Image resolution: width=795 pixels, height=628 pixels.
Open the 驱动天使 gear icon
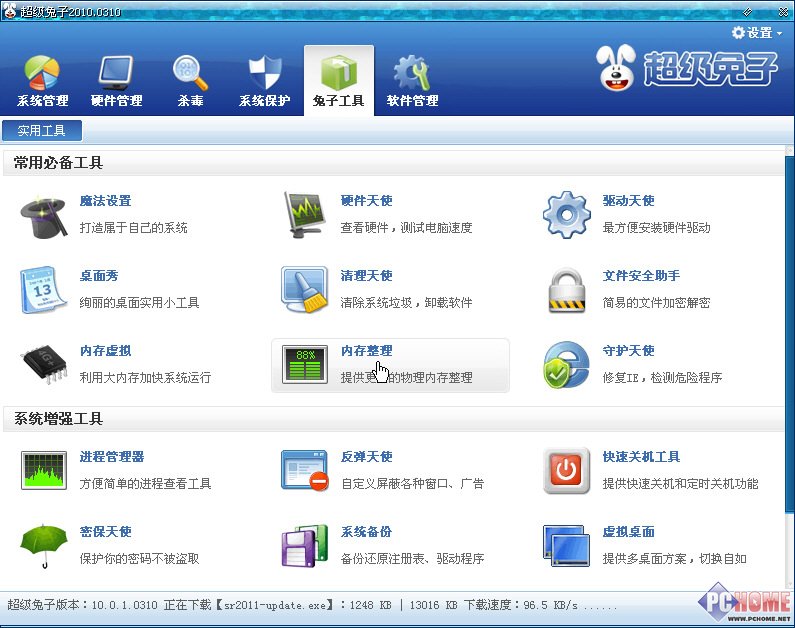[566, 215]
